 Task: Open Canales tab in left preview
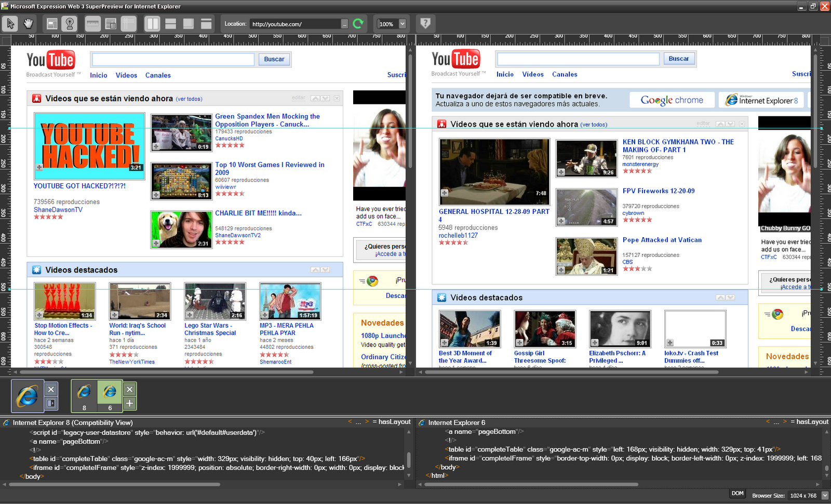click(158, 75)
